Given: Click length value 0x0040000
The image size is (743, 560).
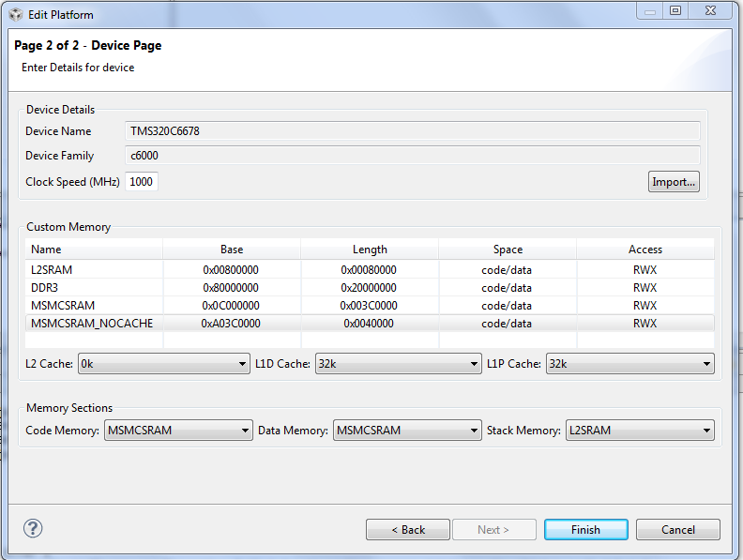Looking at the screenshot, I should [x=369, y=324].
